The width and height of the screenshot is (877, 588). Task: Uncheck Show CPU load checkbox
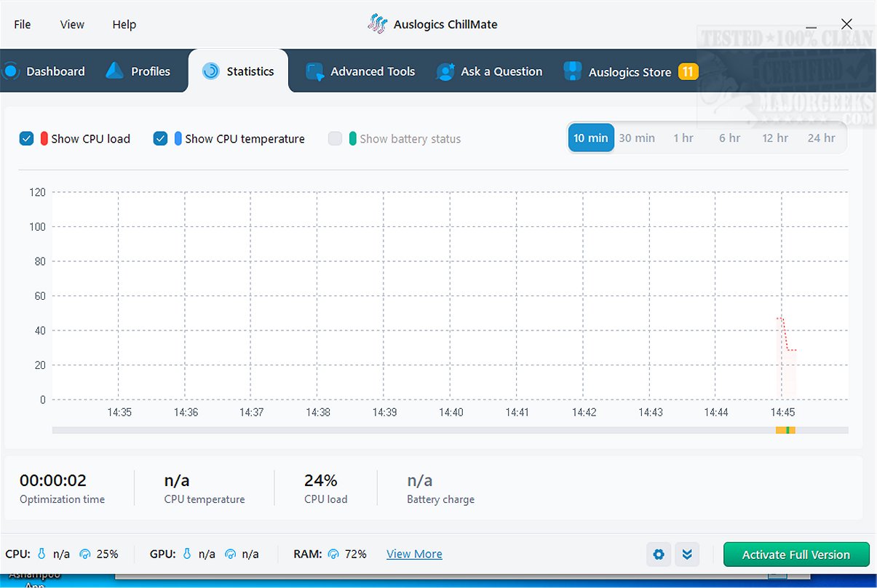(27, 139)
